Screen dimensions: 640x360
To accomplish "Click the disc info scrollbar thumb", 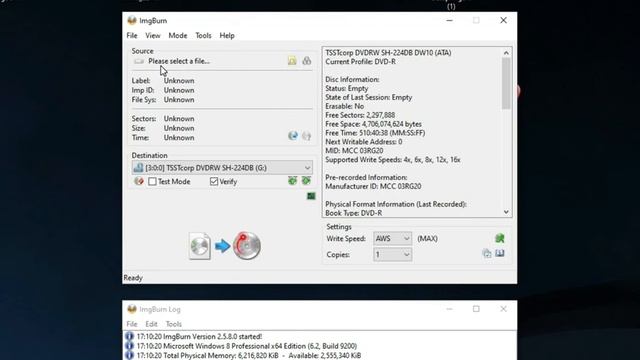I will point(506,83).
